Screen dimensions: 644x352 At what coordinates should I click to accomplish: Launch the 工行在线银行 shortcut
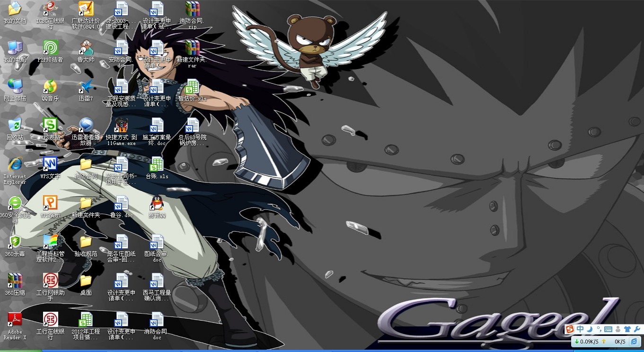51,326
